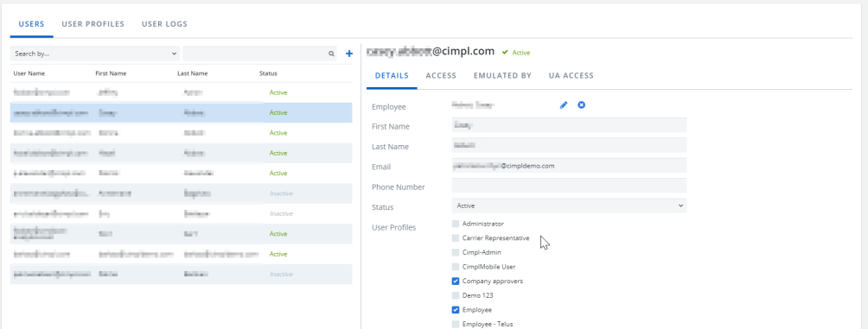Click the pencil edit Employee icon
The image size is (868, 329).
coord(564,105)
